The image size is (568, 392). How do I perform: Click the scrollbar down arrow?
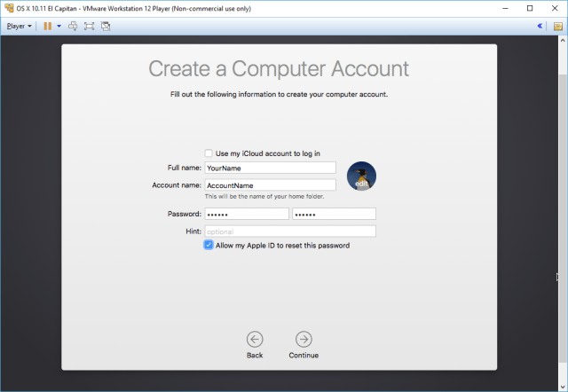coord(562,386)
